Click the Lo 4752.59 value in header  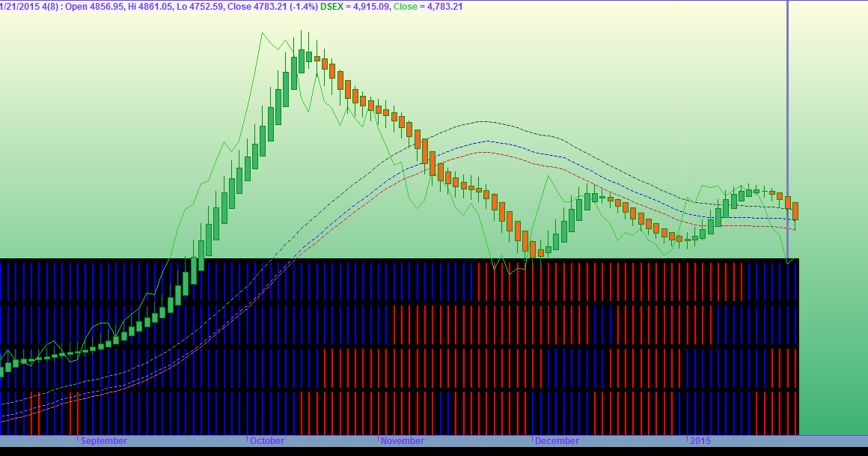(x=200, y=7)
